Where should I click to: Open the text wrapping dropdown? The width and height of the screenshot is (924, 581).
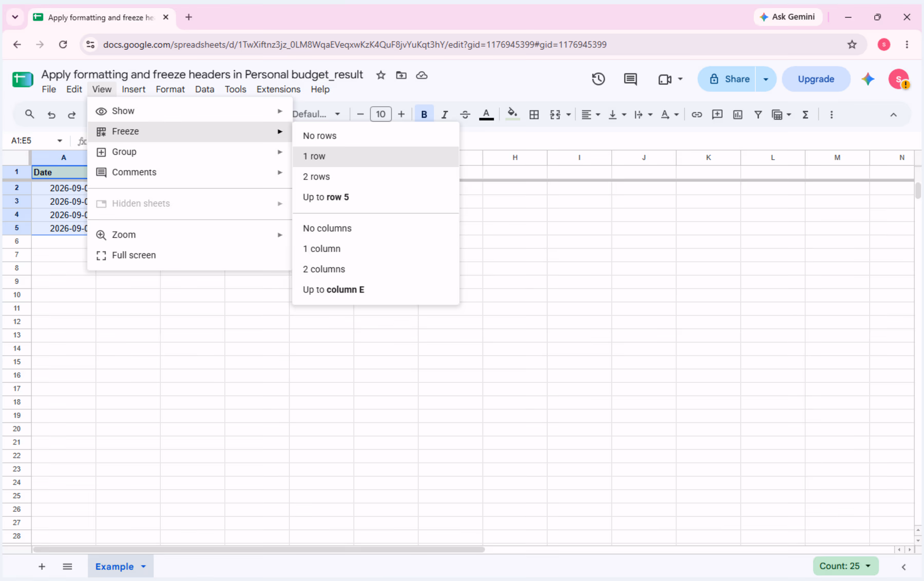coord(643,114)
